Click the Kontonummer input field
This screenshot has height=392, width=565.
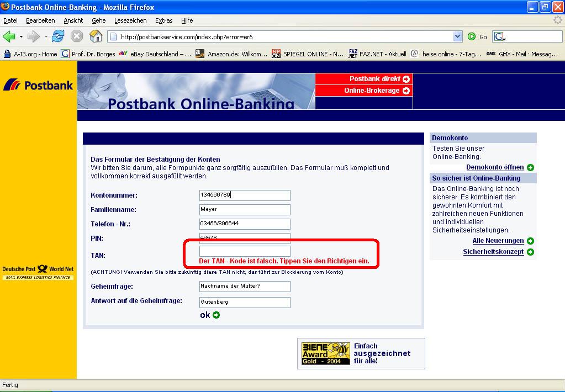pyautogui.click(x=245, y=195)
